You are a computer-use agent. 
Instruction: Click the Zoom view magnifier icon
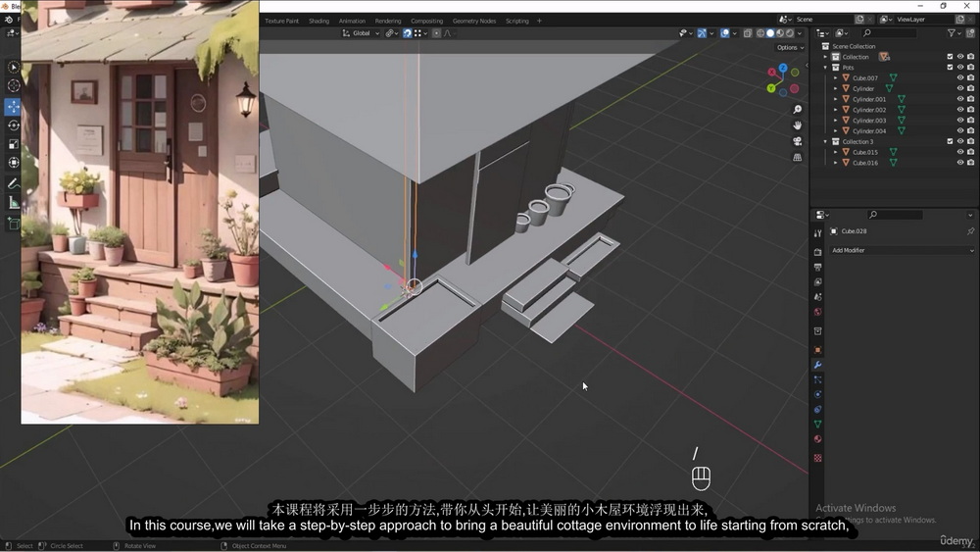[798, 110]
